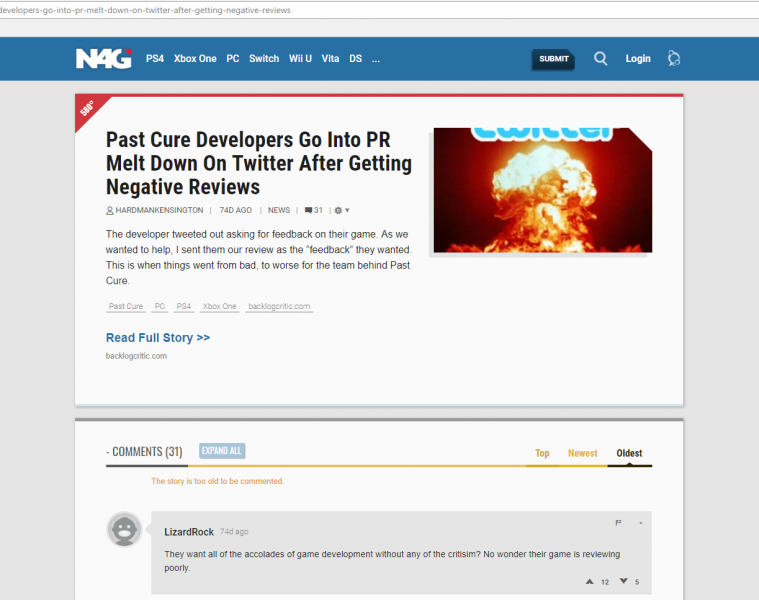The height and width of the screenshot is (600, 759).
Task: Click Read Full Story link
Action: [158, 338]
